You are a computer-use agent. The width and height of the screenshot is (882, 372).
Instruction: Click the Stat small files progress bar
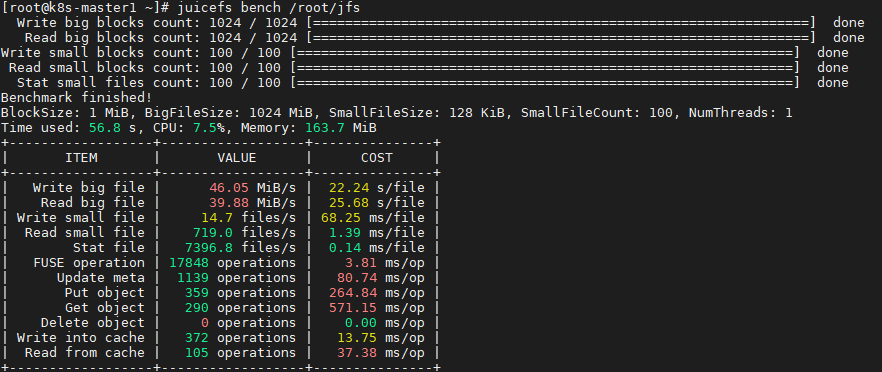[x=545, y=83]
